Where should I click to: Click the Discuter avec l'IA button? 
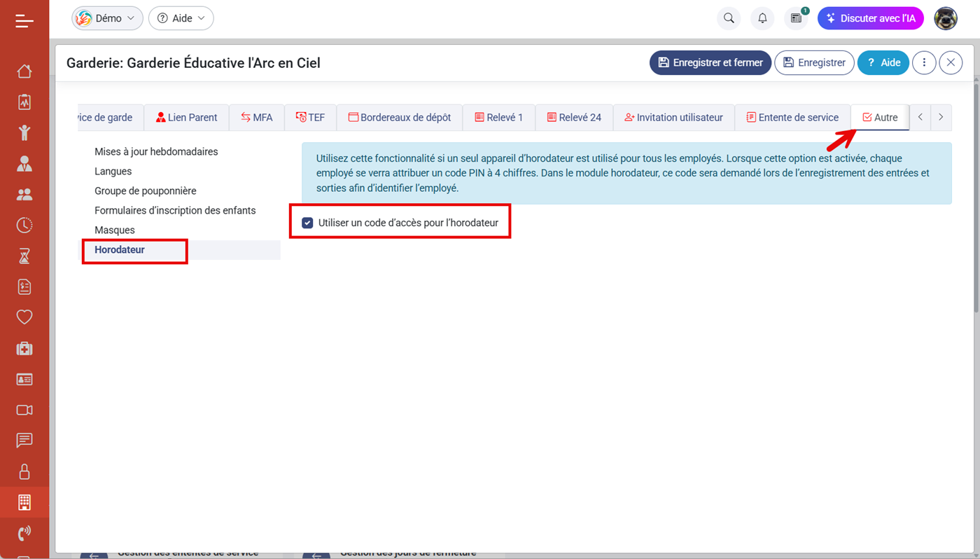pyautogui.click(x=870, y=18)
